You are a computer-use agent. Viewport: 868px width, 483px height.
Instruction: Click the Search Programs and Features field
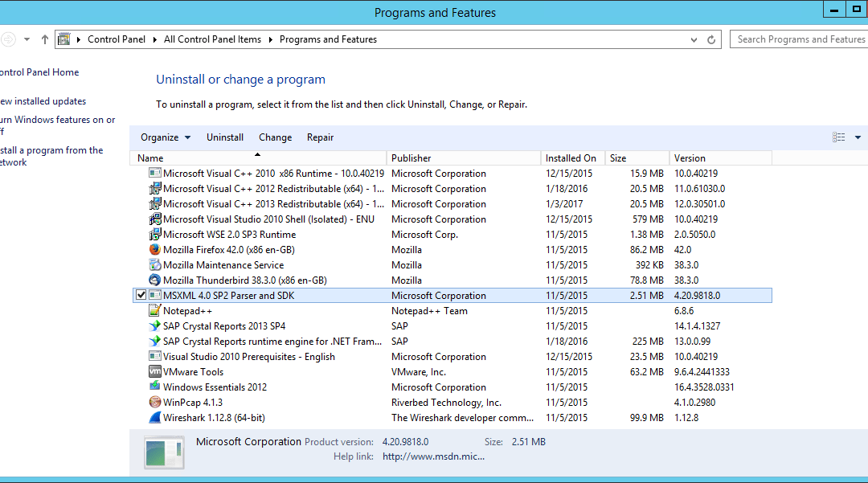[x=799, y=39]
